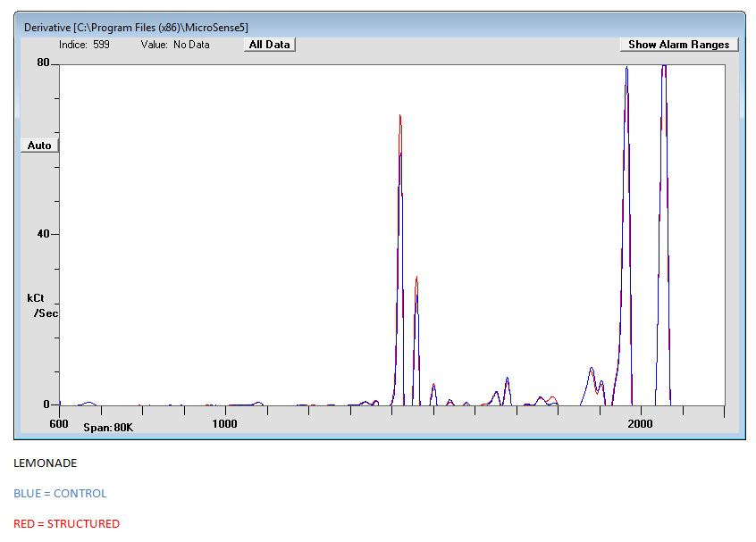
Task: Click the 80 y-axis label
Action: point(44,63)
